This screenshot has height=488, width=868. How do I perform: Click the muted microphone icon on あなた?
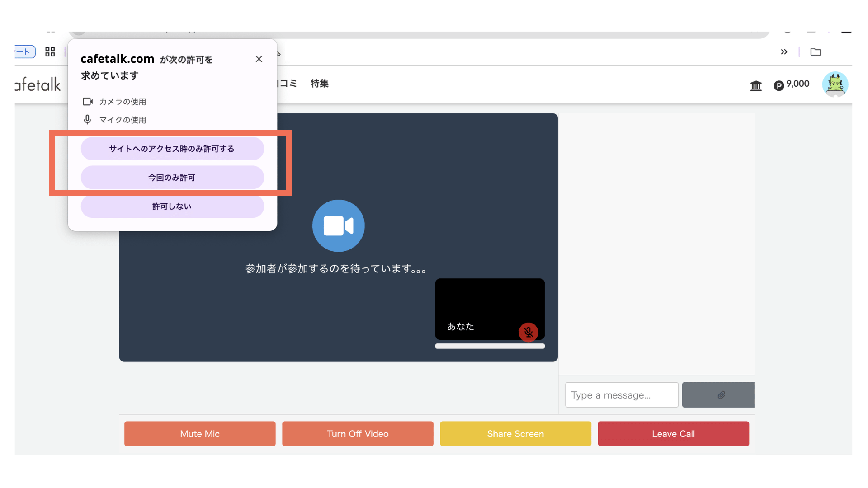528,332
